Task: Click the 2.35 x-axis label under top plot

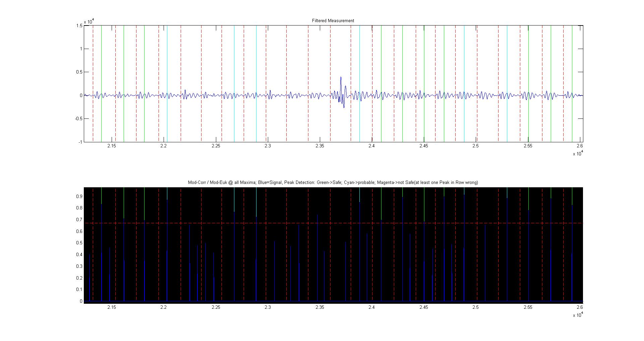Action: tap(320, 146)
